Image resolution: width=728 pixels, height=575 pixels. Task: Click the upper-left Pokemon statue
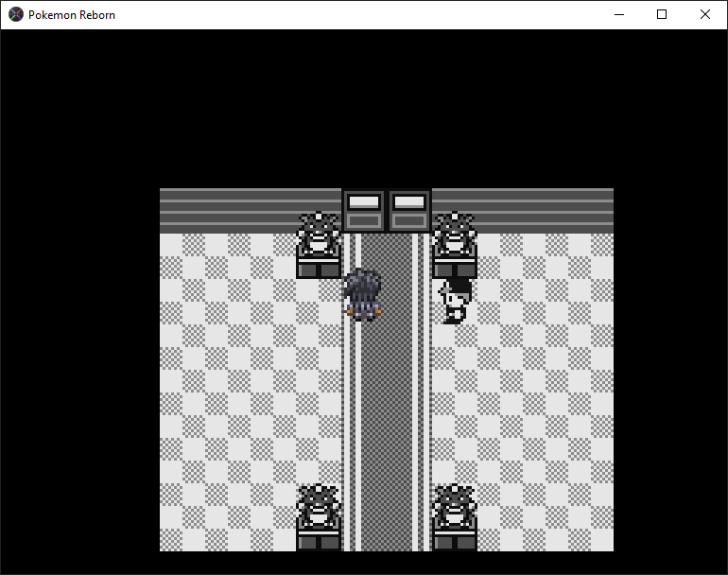tap(319, 245)
